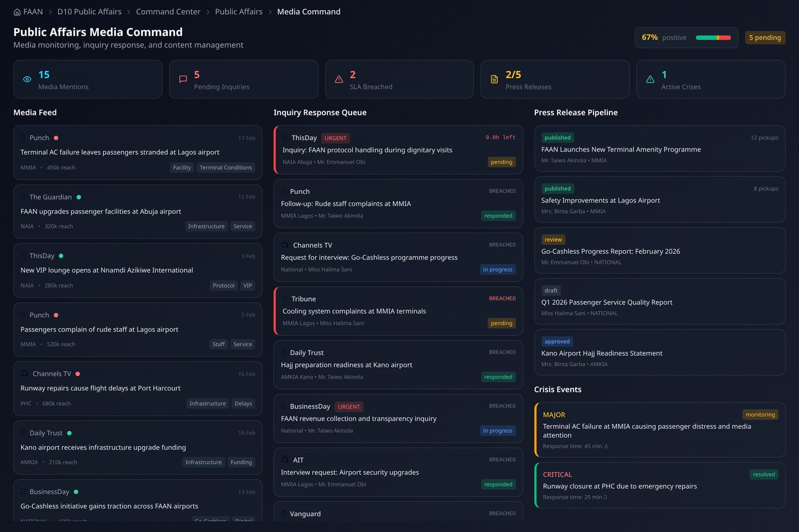Click the URGENT badge on ThisDay inquiry
This screenshot has height=532, width=799.
[x=336, y=139]
